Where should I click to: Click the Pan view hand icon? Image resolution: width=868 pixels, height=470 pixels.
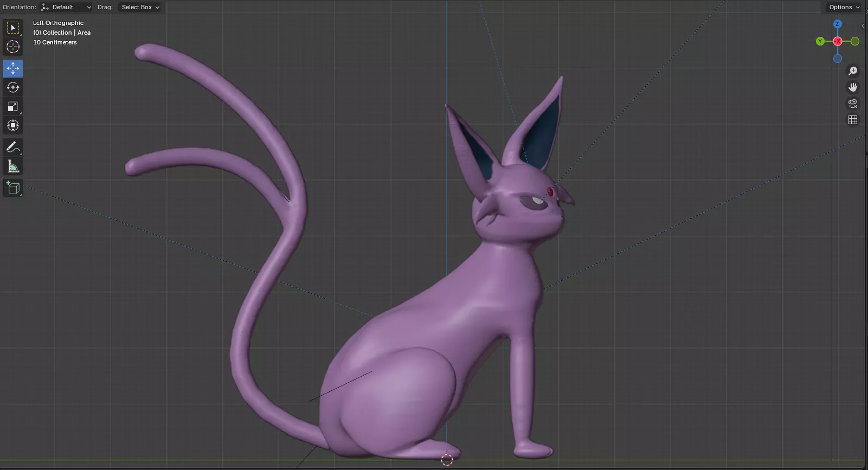click(853, 87)
